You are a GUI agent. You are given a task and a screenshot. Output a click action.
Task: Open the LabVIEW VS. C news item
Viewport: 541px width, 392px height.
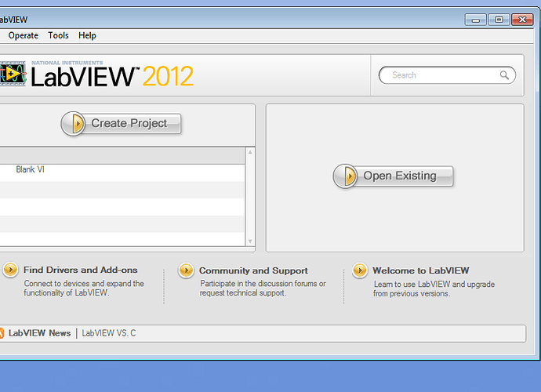[x=109, y=333]
